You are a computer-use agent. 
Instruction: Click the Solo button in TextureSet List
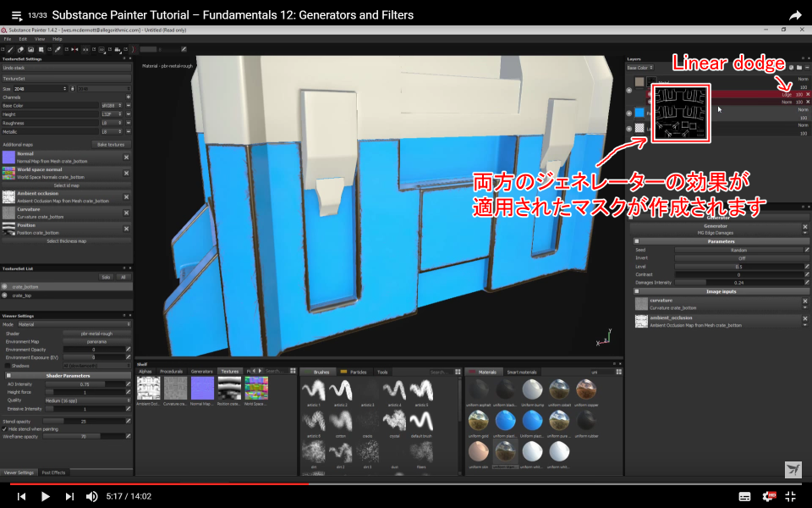(106, 278)
